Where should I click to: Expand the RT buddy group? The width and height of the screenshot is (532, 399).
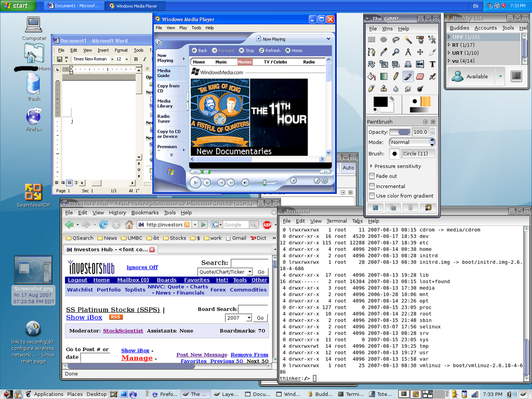click(449, 45)
